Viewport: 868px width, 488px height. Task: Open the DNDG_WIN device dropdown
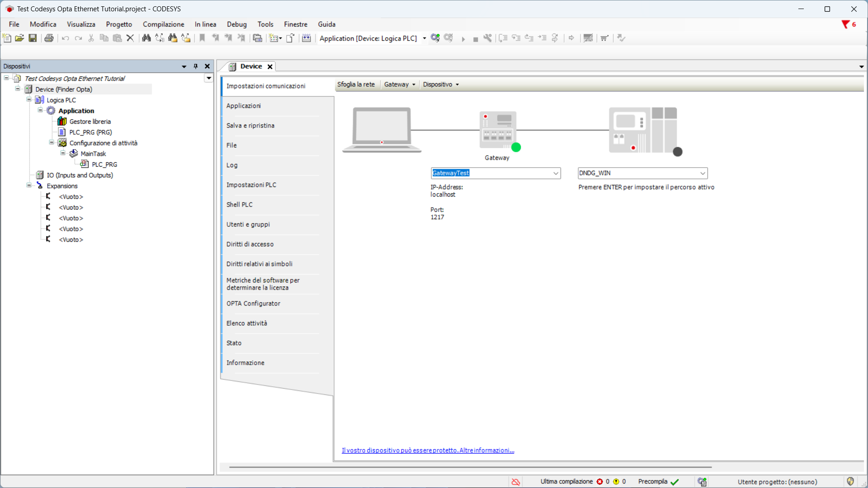pyautogui.click(x=703, y=173)
